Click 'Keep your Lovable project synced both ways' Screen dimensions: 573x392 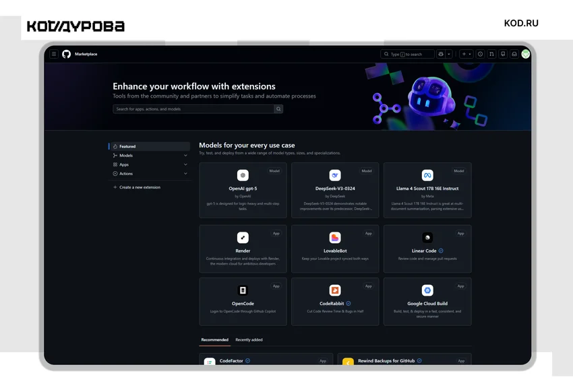335,259
